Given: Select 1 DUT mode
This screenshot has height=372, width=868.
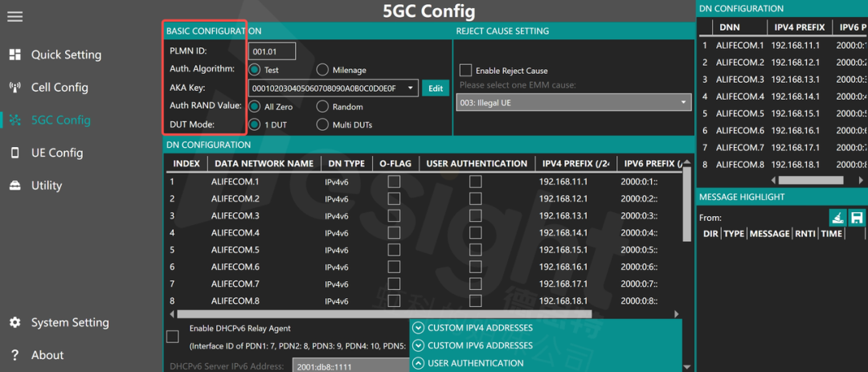Looking at the screenshot, I should click(255, 125).
